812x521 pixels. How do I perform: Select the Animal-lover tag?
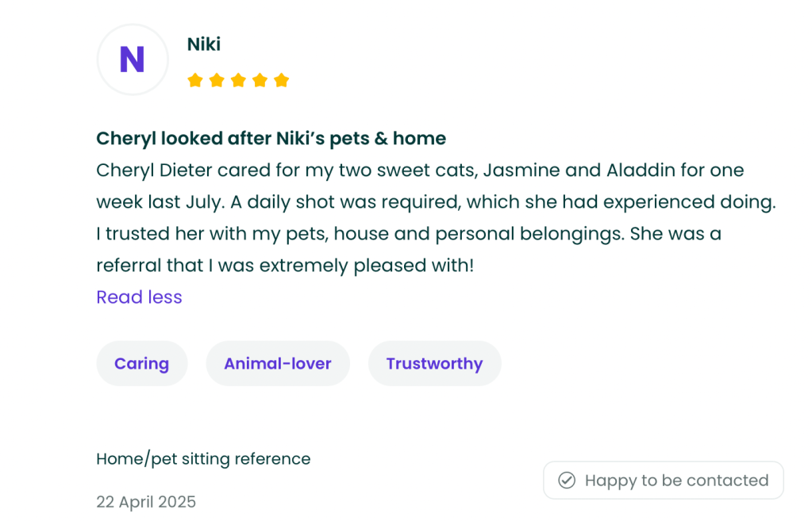(x=278, y=364)
